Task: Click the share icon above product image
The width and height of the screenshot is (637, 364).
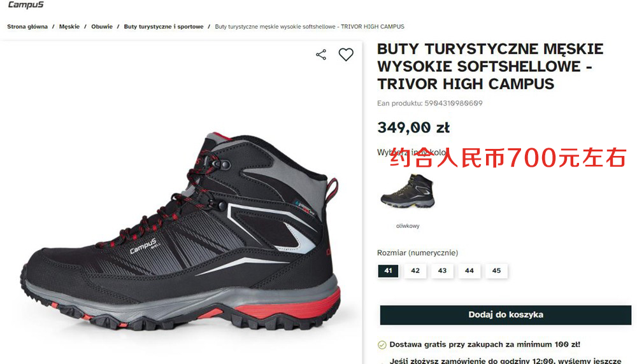Action: [321, 55]
